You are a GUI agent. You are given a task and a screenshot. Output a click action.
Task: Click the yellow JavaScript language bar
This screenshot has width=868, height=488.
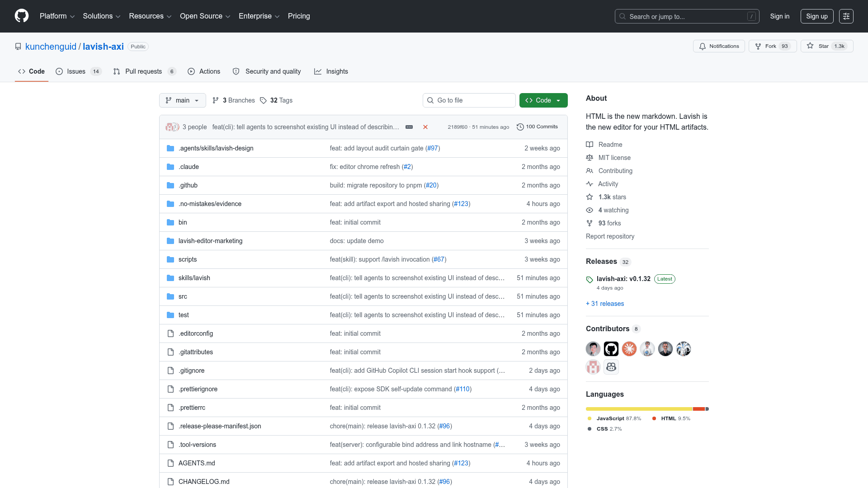pos(639,409)
